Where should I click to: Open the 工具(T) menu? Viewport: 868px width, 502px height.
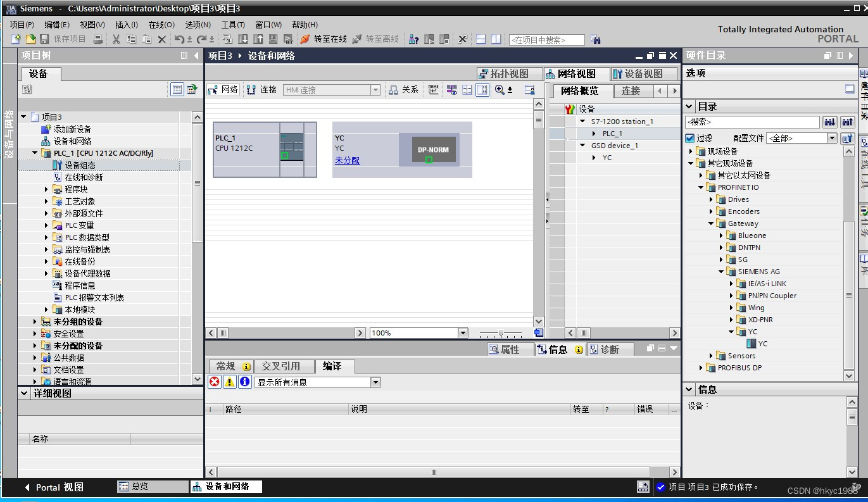tap(233, 25)
